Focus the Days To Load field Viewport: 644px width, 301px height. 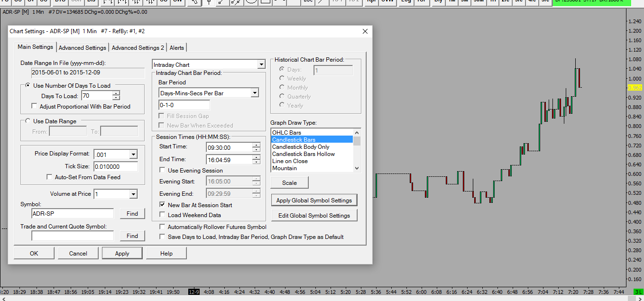97,96
